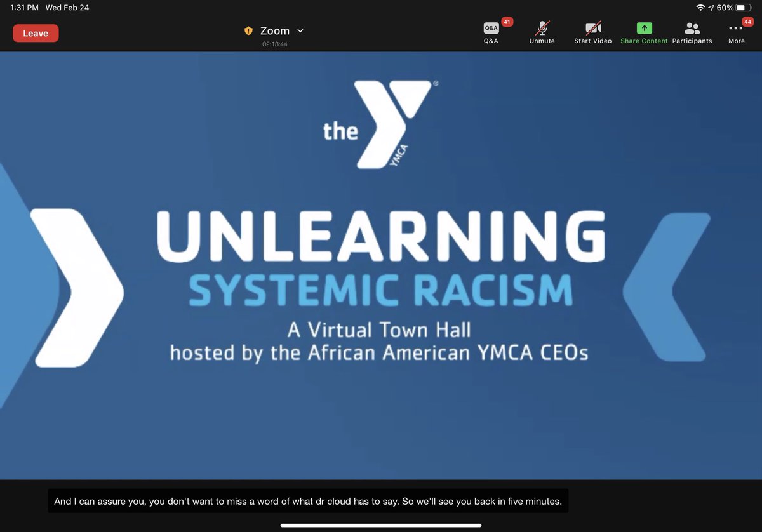Tap the Wi-Fi status icon
762x532 pixels.
700,8
